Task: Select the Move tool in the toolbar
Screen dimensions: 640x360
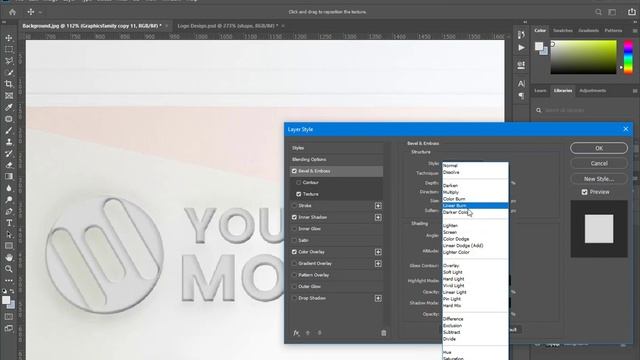Action: point(9,38)
